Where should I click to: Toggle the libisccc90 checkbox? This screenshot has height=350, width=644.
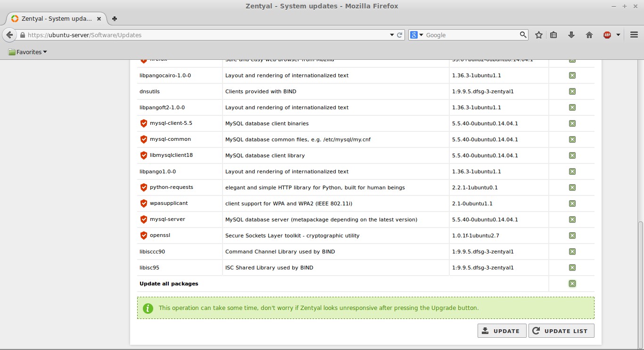coord(572,252)
